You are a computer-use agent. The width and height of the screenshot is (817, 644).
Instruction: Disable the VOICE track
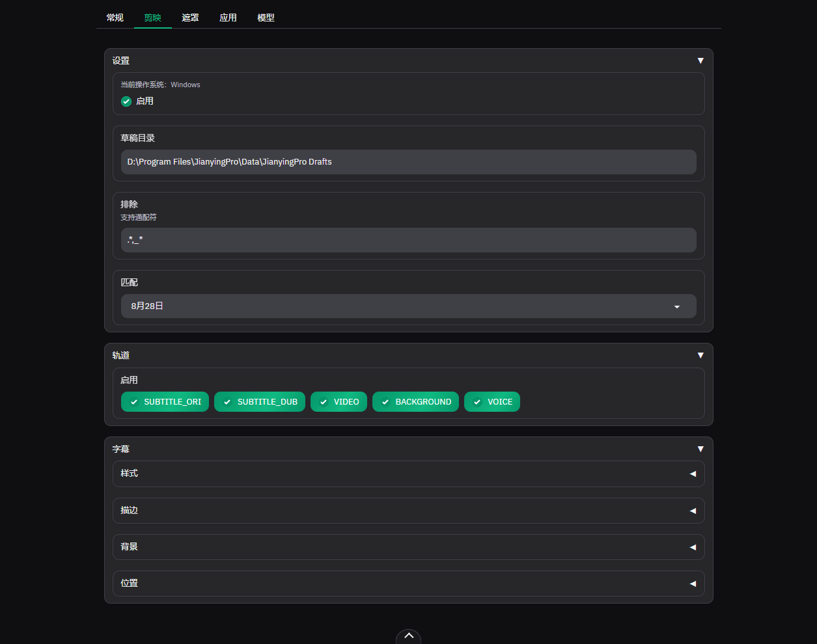[492, 402]
